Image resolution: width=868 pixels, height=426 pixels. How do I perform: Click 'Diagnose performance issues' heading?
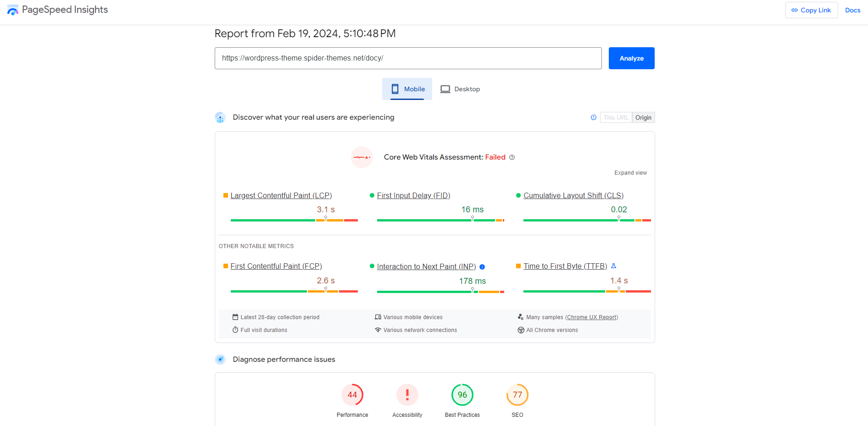[284, 360]
